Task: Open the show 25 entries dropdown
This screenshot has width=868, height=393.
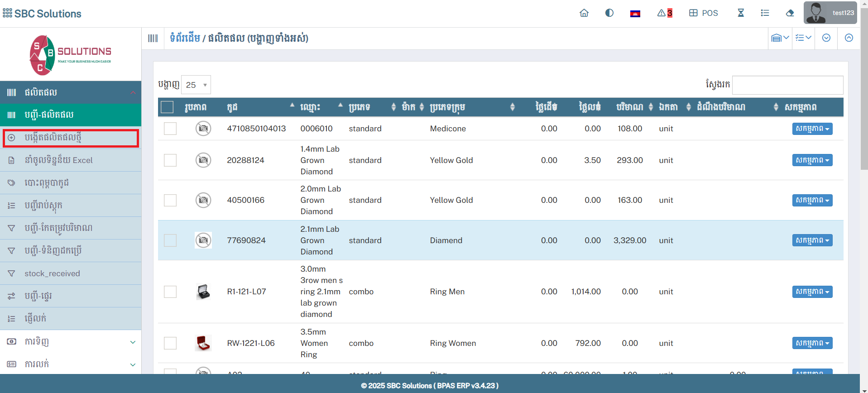Action: tap(196, 85)
